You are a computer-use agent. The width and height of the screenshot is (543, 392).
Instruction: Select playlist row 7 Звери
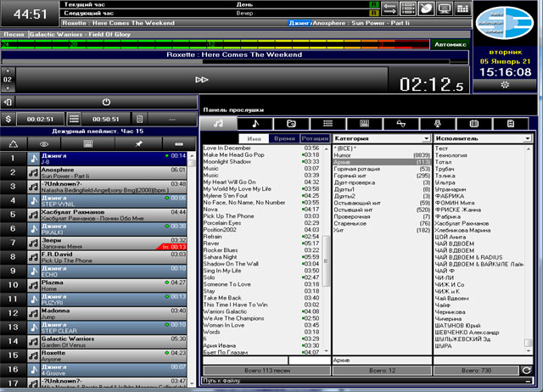tap(107, 244)
